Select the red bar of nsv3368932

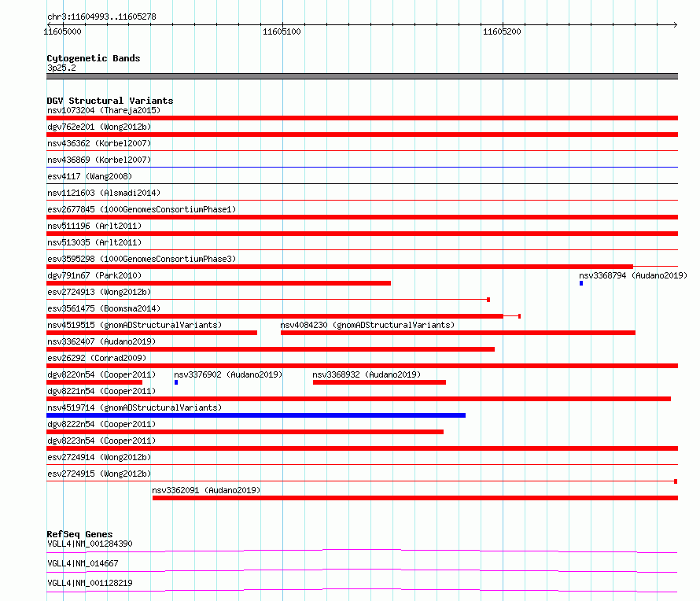pos(379,382)
